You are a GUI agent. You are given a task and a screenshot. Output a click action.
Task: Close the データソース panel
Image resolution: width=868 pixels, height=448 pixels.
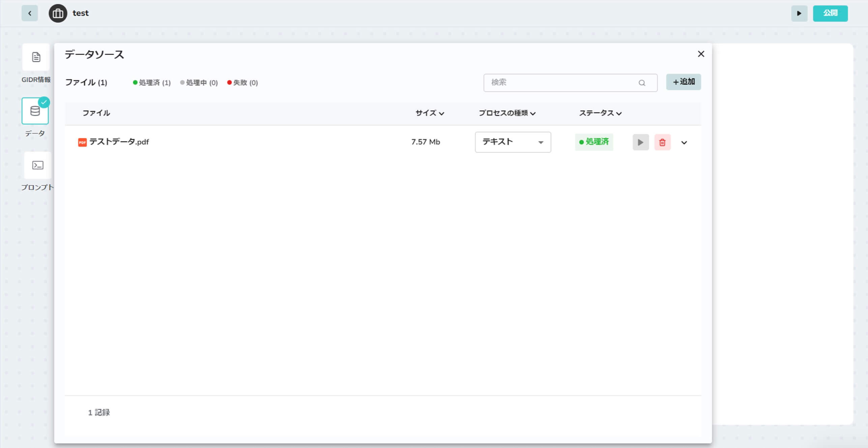[701, 54]
